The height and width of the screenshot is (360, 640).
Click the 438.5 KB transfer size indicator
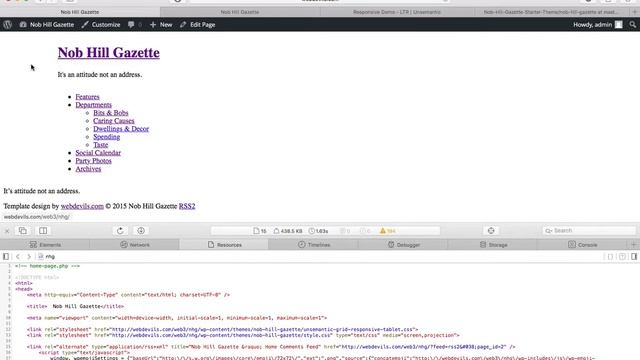point(288,231)
